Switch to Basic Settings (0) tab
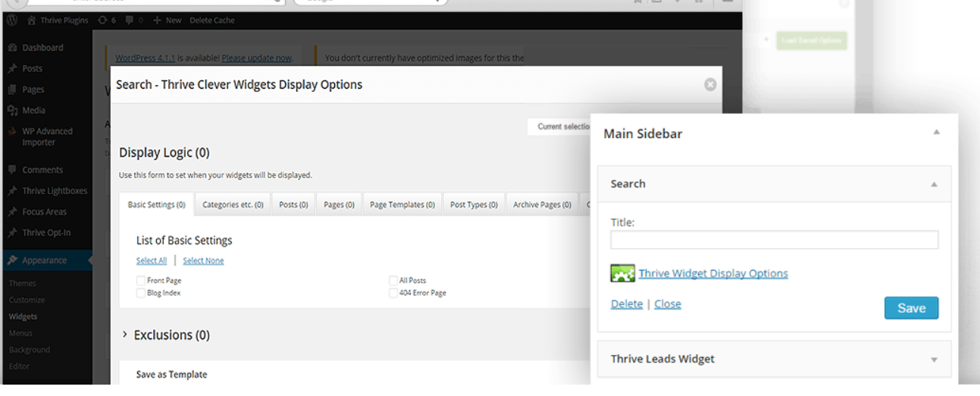 click(156, 205)
